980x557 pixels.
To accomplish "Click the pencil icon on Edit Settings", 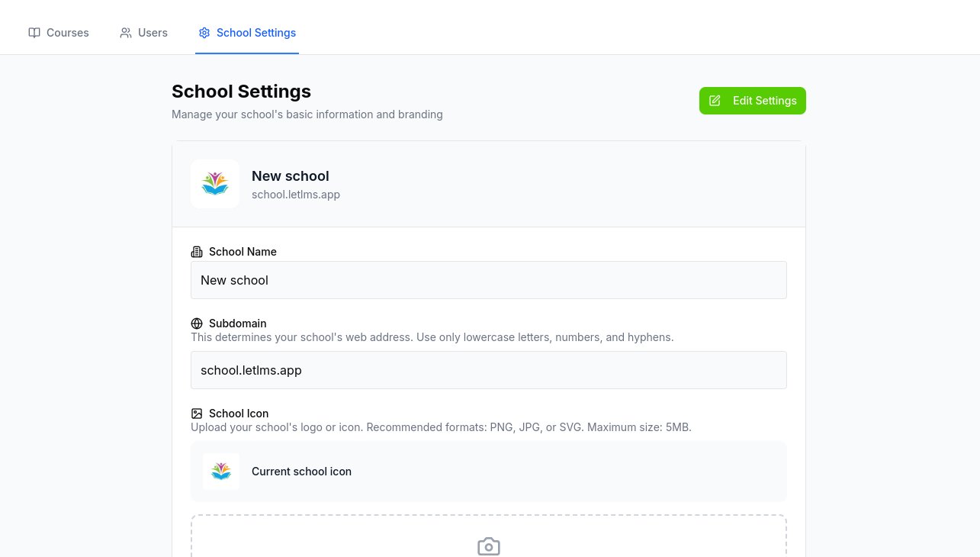I will click(715, 100).
